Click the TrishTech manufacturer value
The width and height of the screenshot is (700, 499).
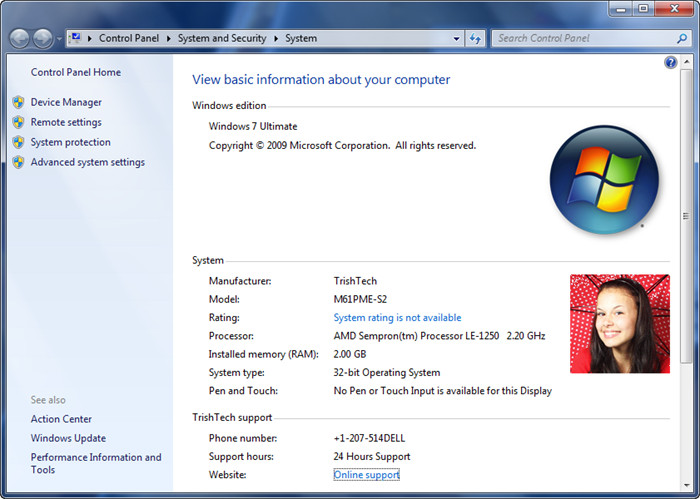tap(355, 281)
